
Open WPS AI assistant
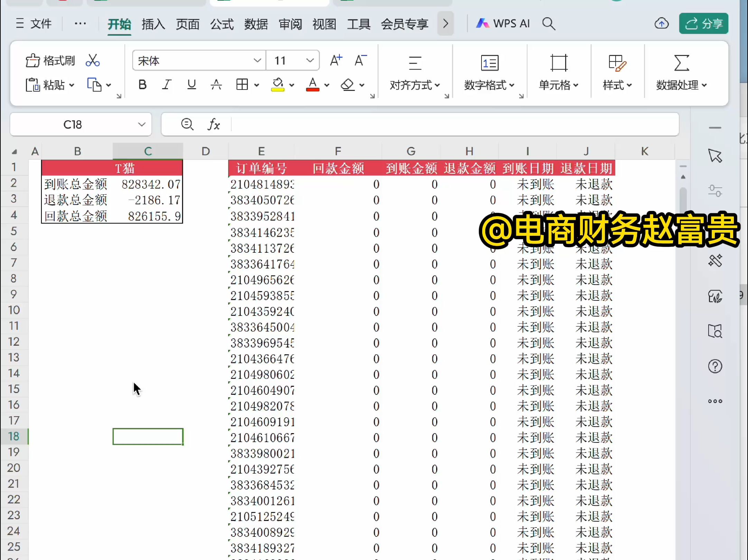[x=503, y=24]
